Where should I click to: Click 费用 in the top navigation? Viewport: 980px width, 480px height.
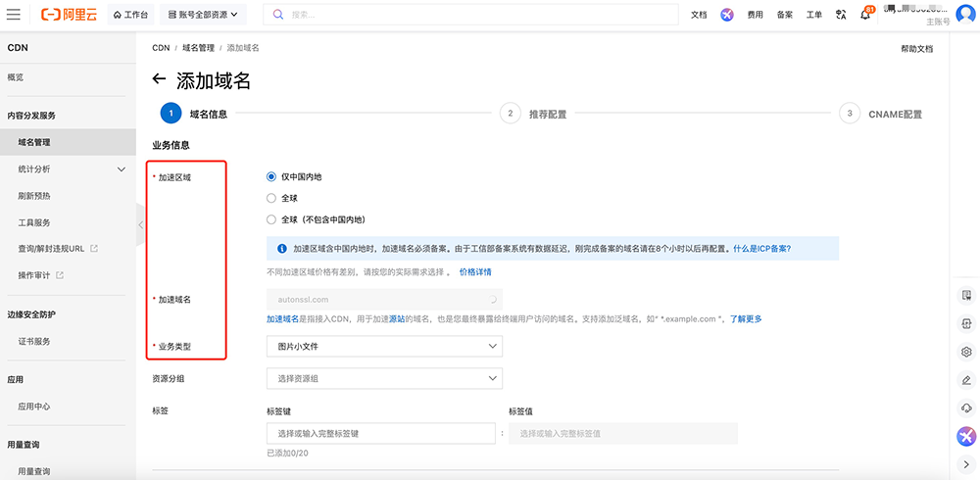(x=756, y=15)
